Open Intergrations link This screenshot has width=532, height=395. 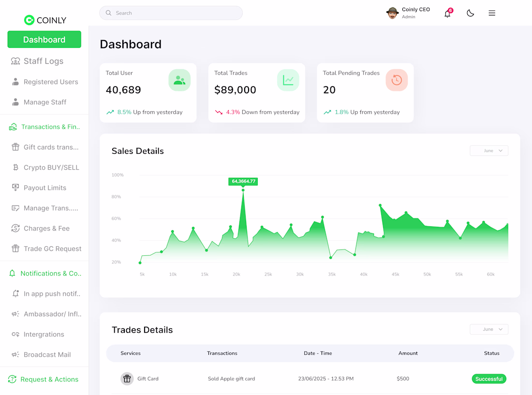point(44,334)
